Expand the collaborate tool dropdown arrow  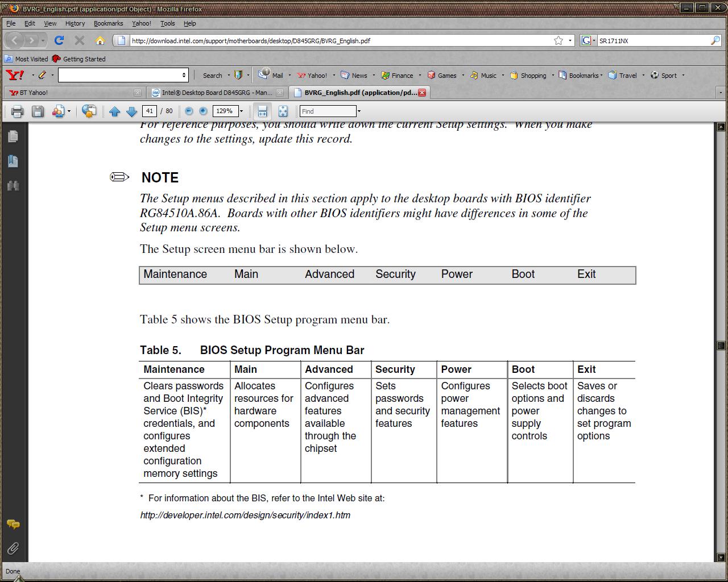point(69,111)
